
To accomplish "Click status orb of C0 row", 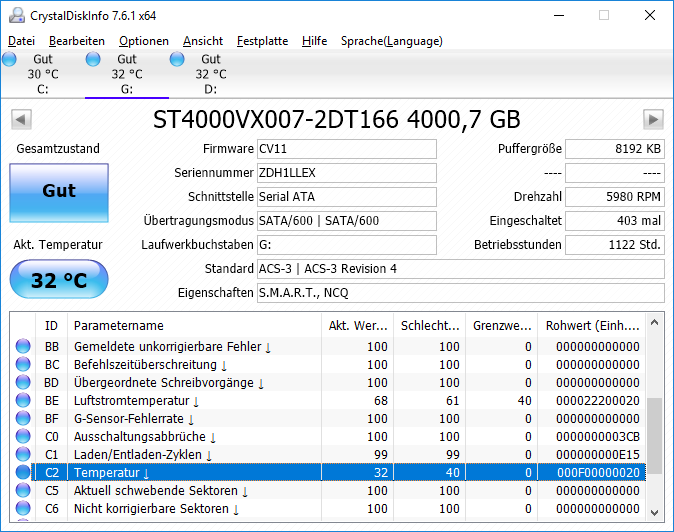I will (23, 437).
